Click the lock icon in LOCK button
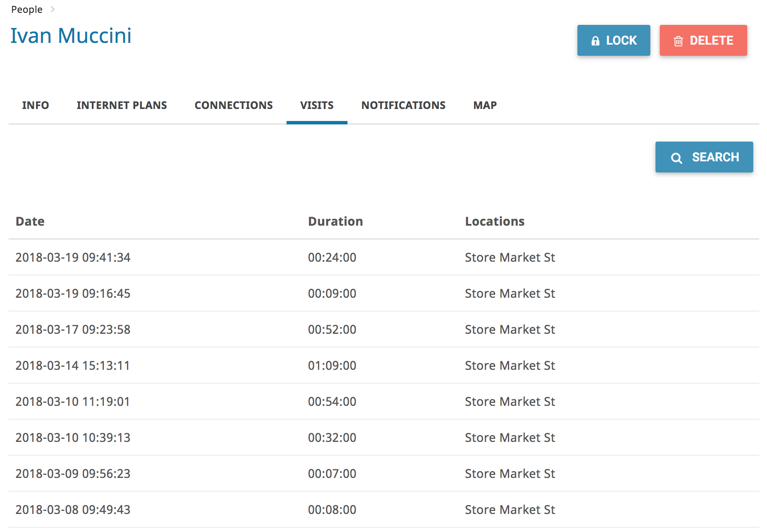The height and width of the screenshot is (532, 767). 595,41
